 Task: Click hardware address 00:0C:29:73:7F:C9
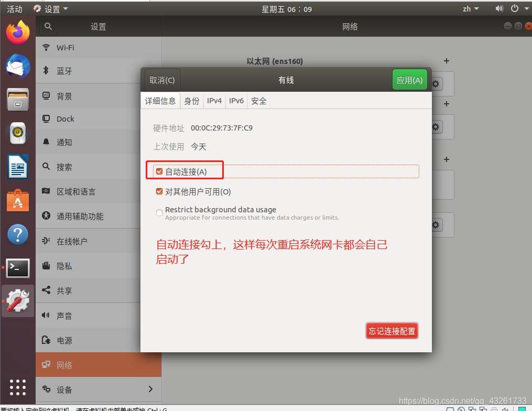[222, 128]
